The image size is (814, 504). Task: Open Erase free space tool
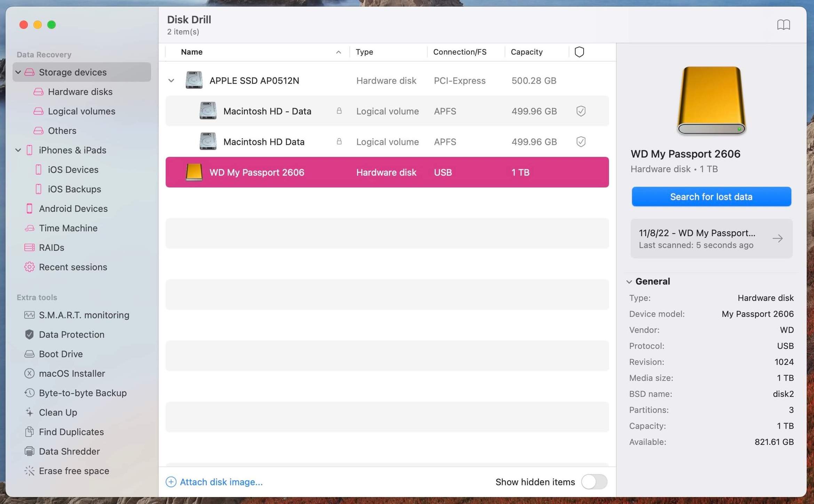coord(67,471)
